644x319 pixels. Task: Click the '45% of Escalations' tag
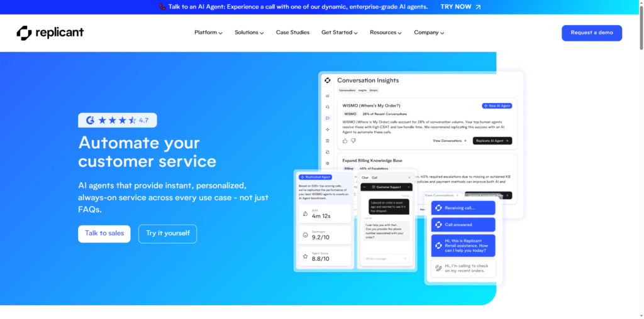[374, 168]
